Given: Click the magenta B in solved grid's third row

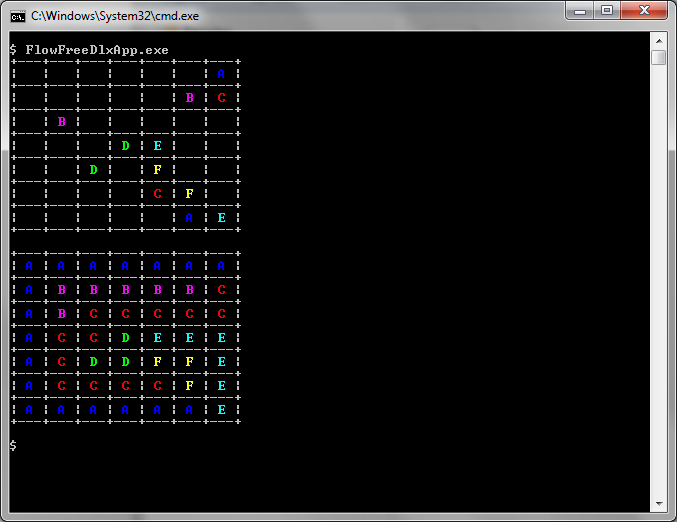Looking at the screenshot, I should [62, 313].
